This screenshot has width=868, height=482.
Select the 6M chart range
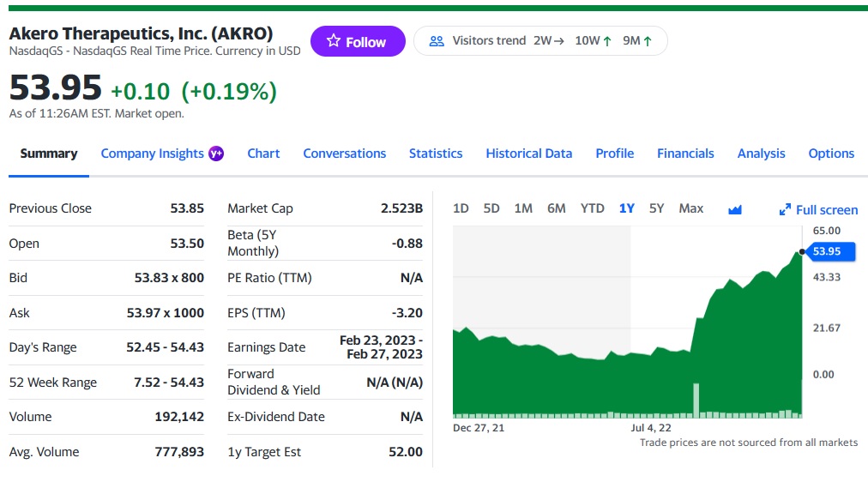click(x=557, y=208)
